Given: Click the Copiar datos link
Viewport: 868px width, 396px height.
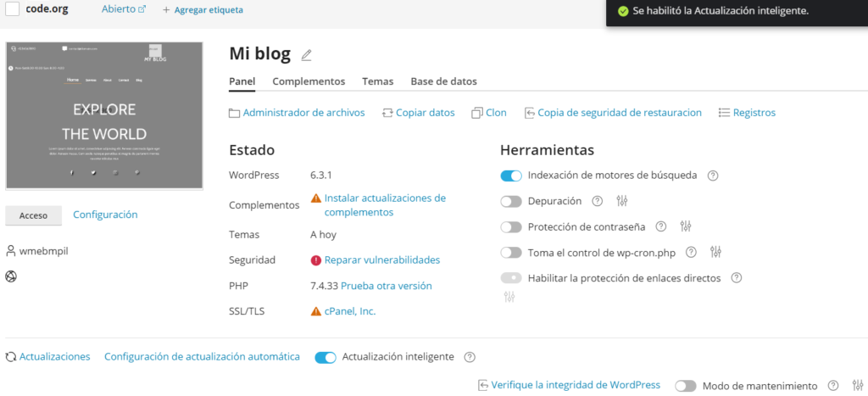Looking at the screenshot, I should click(419, 113).
